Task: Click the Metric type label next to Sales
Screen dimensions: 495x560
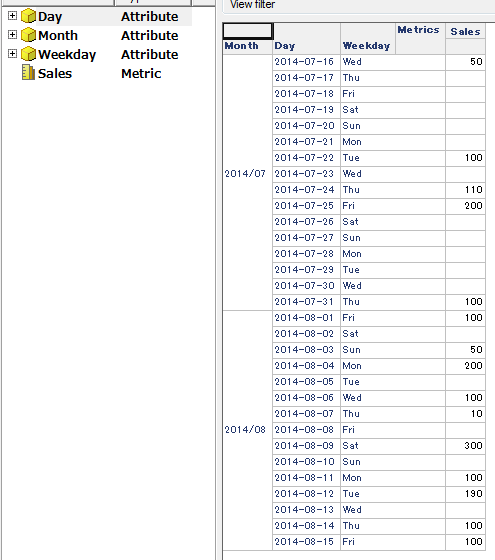Action: 141,73
